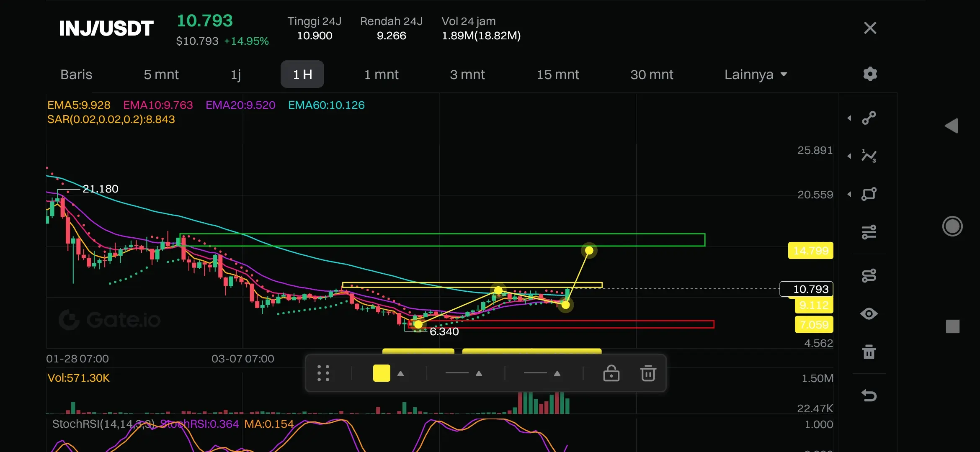Select the line drawing tool
Screen dimensions: 980x452
(x=869, y=118)
